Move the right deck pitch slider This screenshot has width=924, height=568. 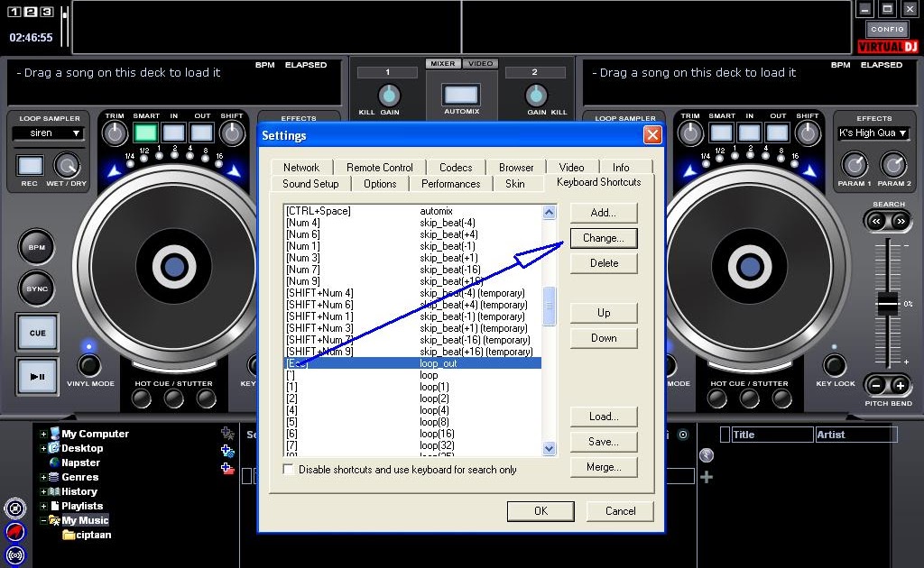pos(887,302)
